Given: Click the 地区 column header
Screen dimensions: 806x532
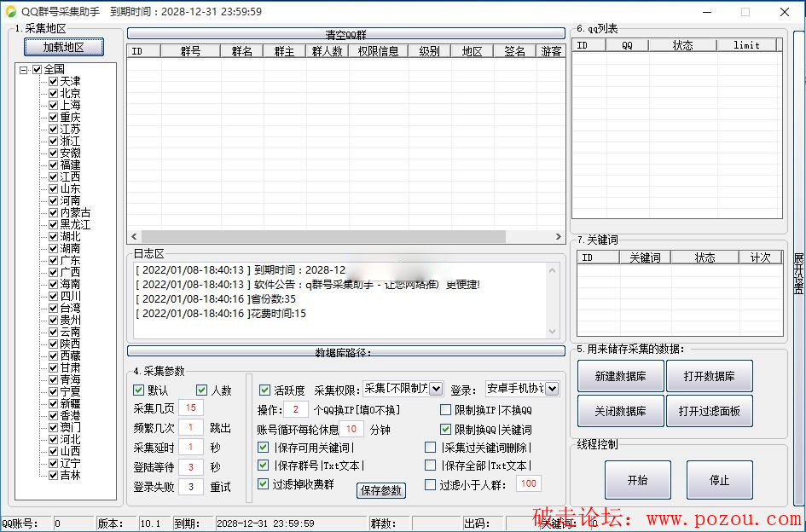Looking at the screenshot, I should click(472, 51).
